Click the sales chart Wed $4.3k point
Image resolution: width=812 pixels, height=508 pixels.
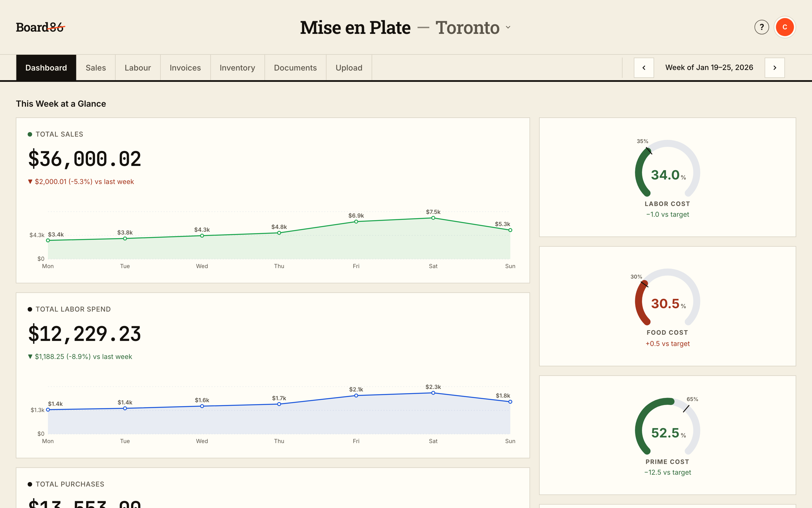[202, 236]
